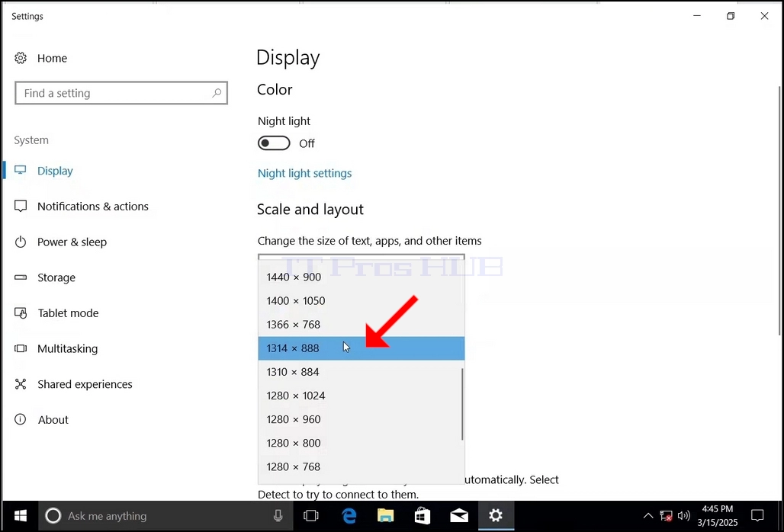Launch the Store app from taskbar
The height and width of the screenshot is (532, 784).
(x=423, y=515)
